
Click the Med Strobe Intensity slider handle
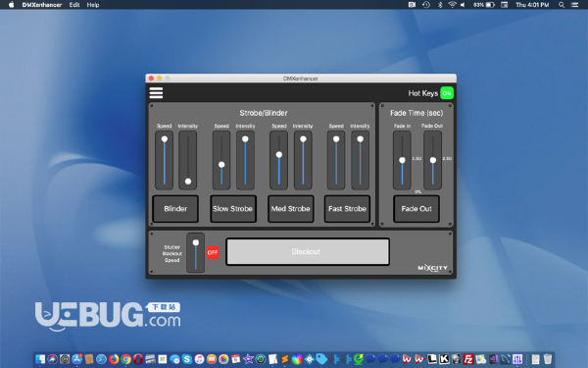coord(303,139)
